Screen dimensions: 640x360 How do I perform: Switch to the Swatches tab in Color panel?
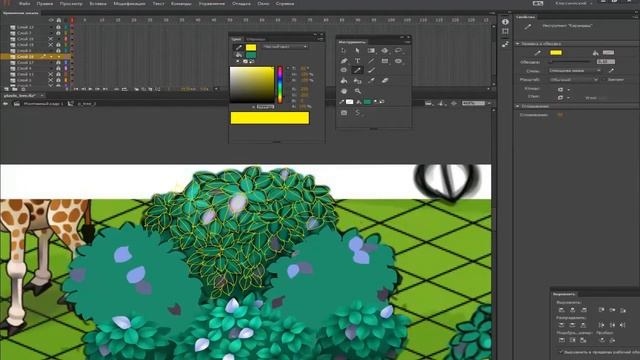tap(256, 39)
